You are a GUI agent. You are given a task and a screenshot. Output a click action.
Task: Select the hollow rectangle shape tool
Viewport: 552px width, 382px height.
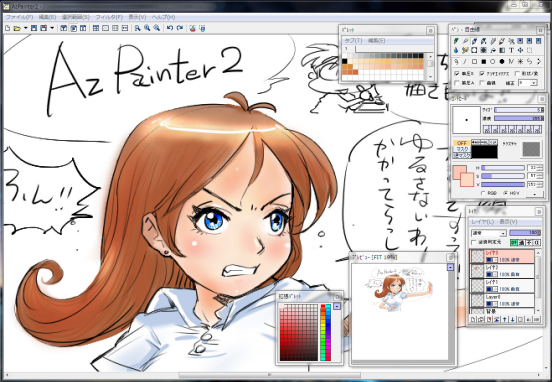click(x=475, y=62)
